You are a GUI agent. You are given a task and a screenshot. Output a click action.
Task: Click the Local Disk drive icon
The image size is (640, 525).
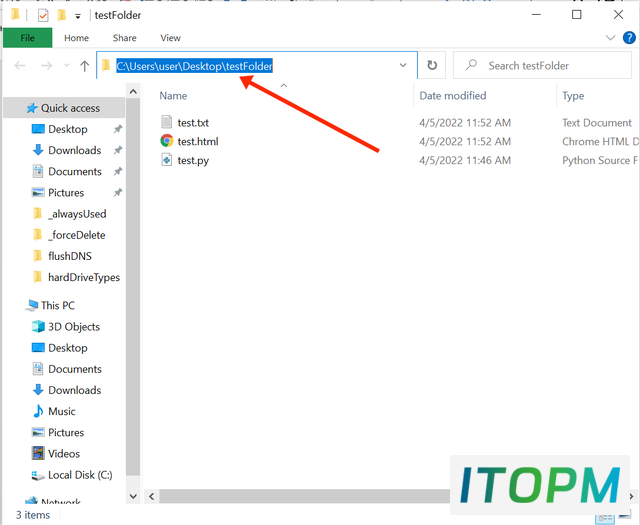pos(38,475)
